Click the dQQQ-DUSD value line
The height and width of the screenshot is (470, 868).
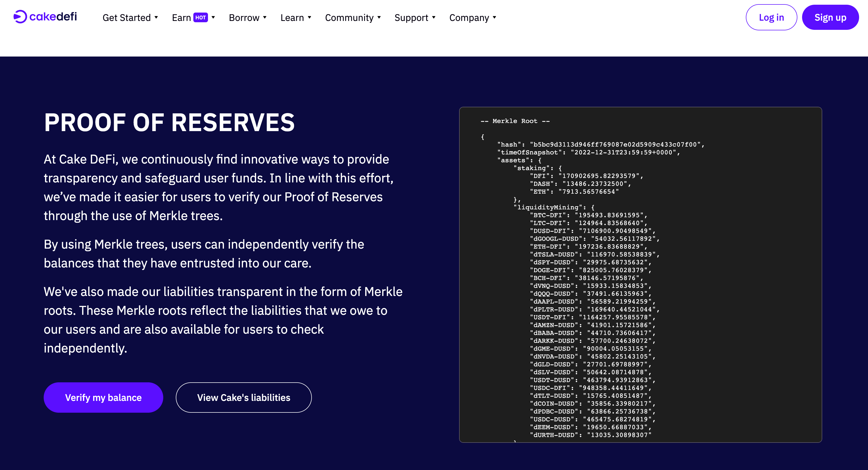(x=591, y=294)
